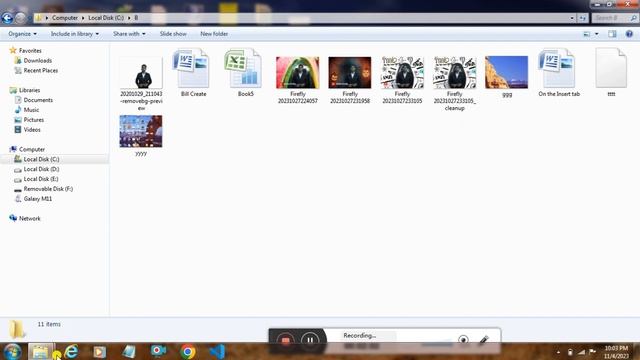Launch Google Chrome from taskbar

coord(188,351)
